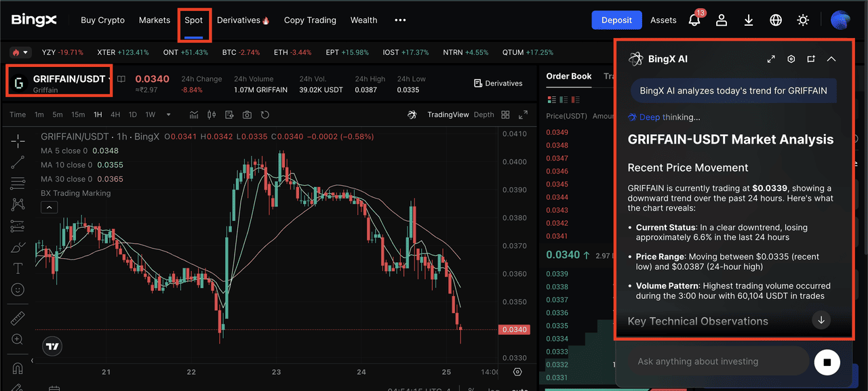Open the Buy Crypto menu
The width and height of the screenshot is (868, 391).
102,20
